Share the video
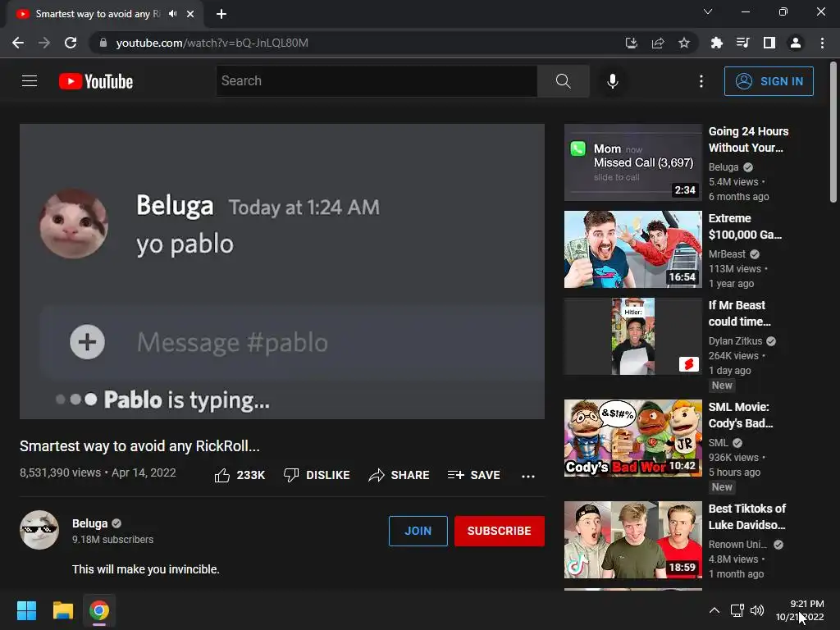 (399, 475)
